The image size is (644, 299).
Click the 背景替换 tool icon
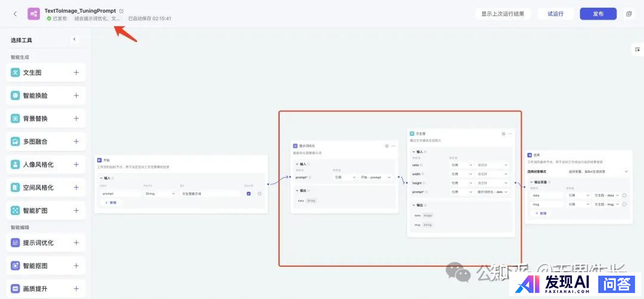[x=16, y=119]
